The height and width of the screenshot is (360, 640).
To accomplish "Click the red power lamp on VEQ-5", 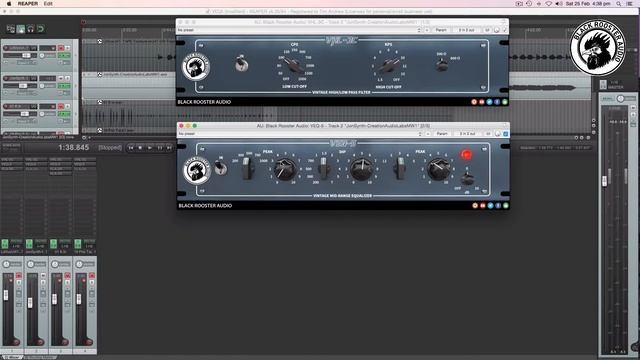I will (x=467, y=154).
